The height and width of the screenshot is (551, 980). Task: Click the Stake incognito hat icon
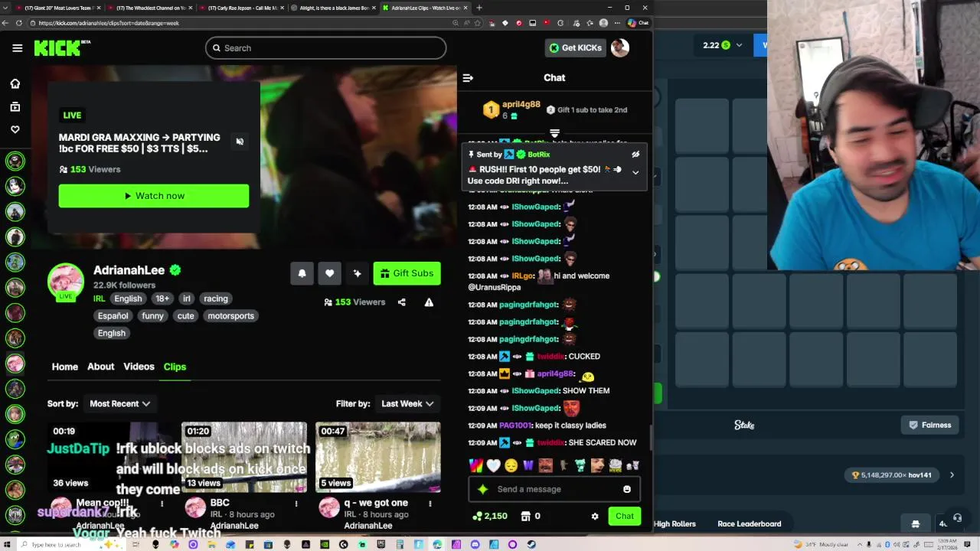[x=915, y=524]
